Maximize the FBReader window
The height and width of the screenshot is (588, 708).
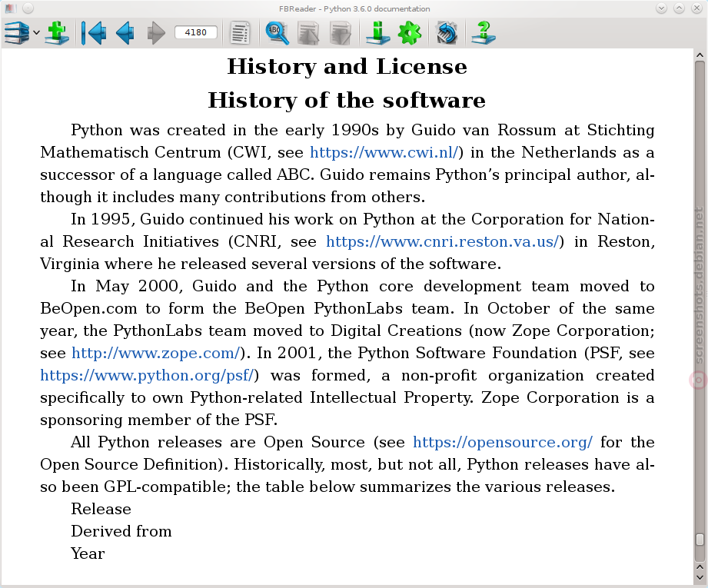coord(679,8)
